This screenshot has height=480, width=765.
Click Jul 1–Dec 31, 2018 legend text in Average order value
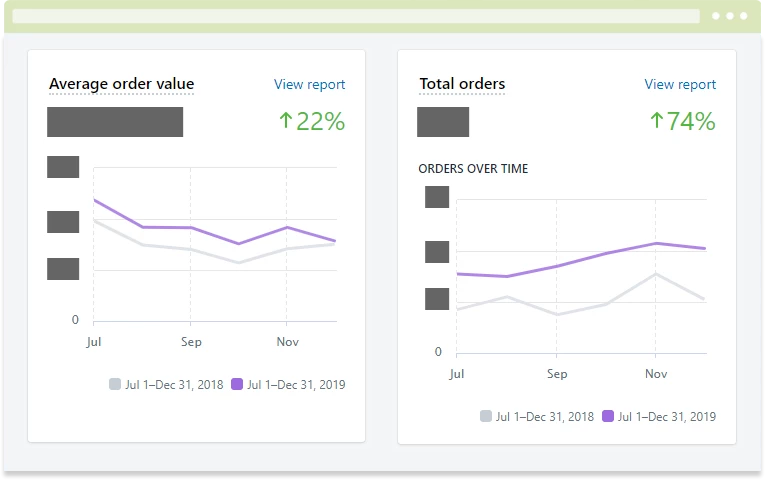pyautogui.click(x=174, y=384)
